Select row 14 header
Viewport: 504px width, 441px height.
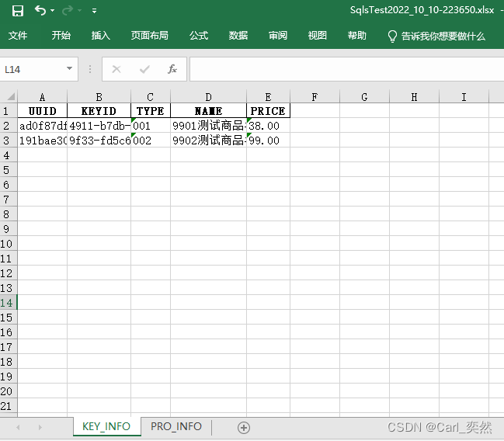(9, 303)
